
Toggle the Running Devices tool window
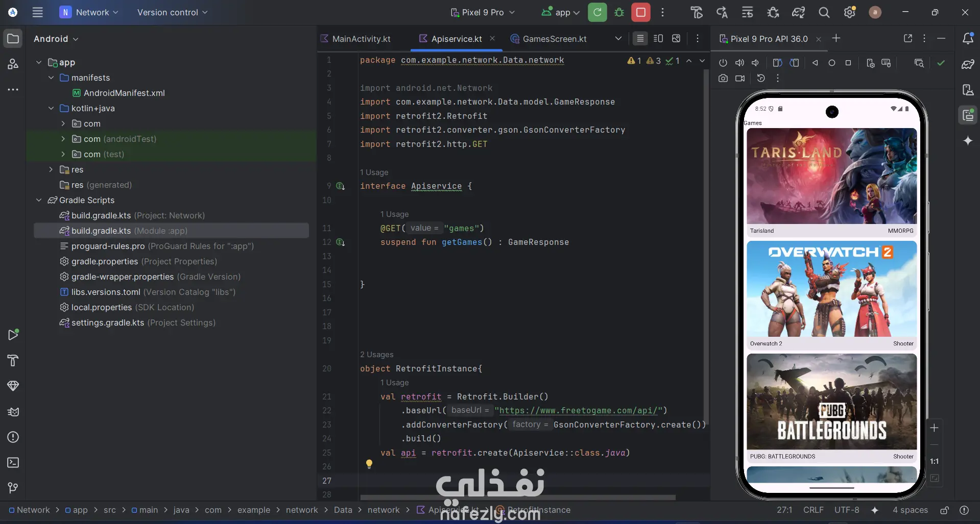click(968, 115)
